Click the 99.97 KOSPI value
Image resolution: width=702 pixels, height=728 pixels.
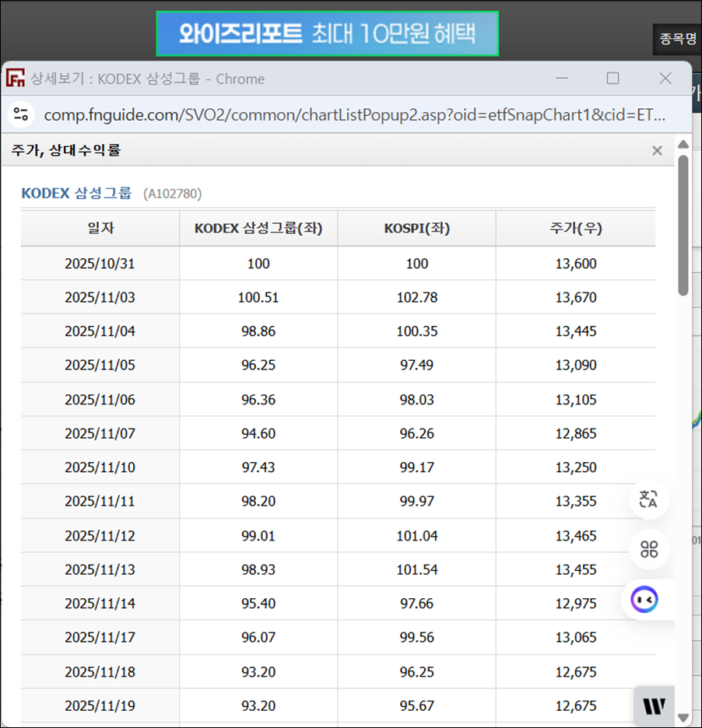[x=416, y=501]
